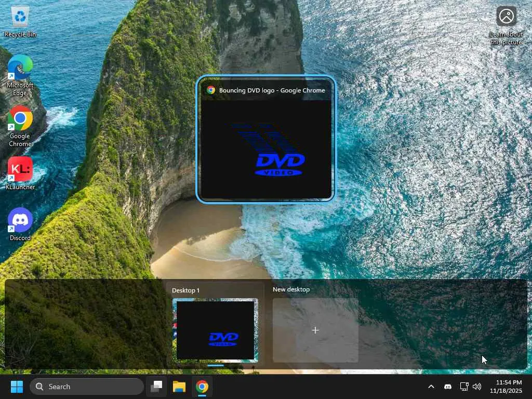Click the Bouncing DVD logo - Google Chrome title
This screenshot has height=399, width=532.
[272, 90]
